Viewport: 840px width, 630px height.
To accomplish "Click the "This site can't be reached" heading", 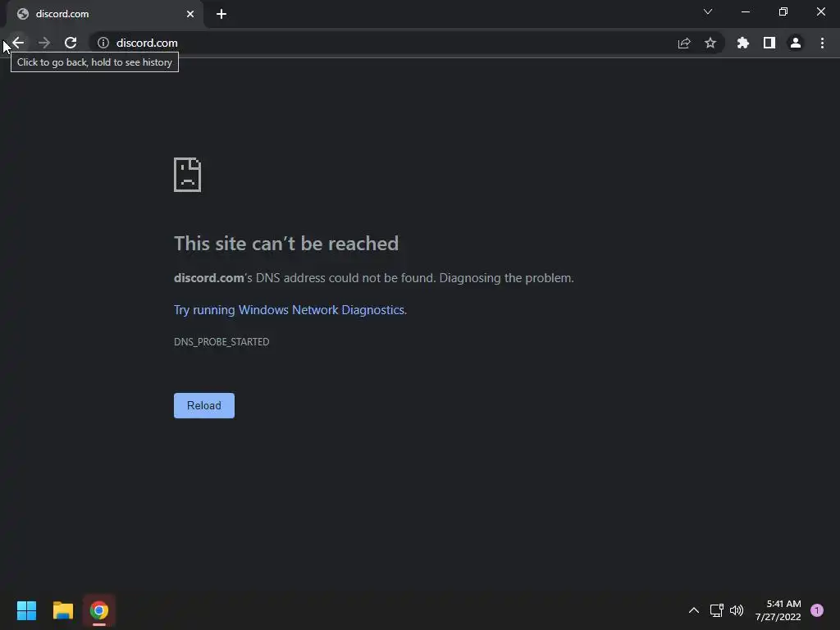I will coord(286,244).
